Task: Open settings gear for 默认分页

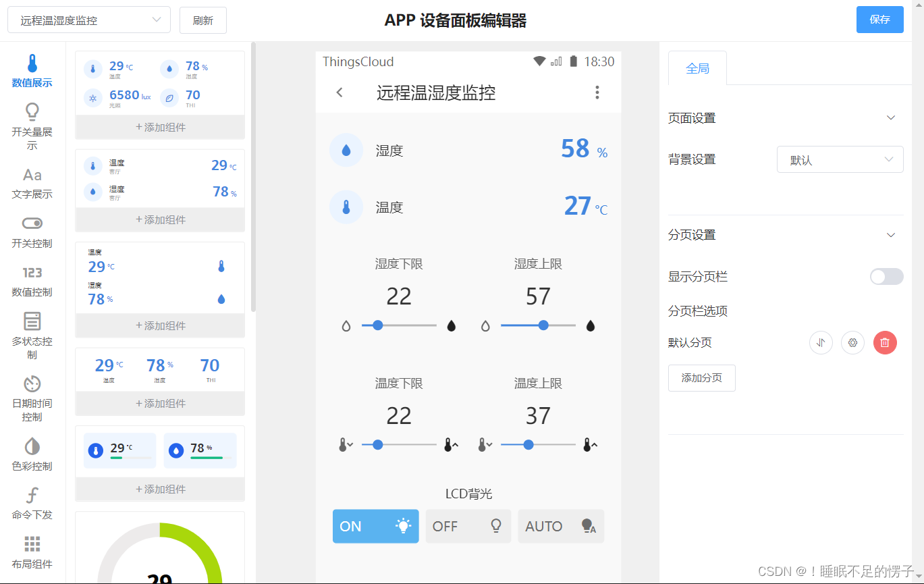Action: [x=852, y=342]
